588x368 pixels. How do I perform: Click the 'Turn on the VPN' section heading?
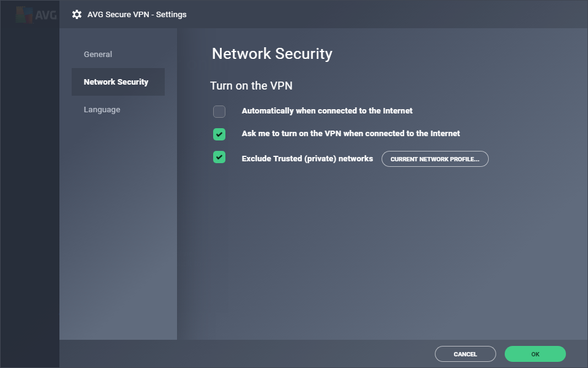point(251,86)
